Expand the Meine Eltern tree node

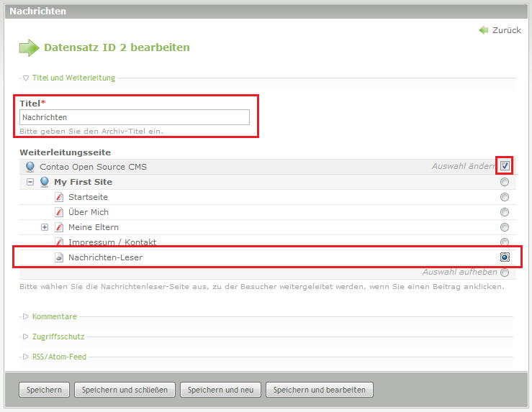click(45, 227)
